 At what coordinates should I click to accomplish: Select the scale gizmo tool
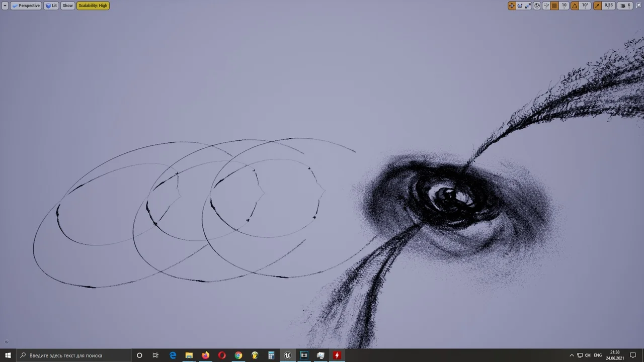pyautogui.click(x=528, y=6)
